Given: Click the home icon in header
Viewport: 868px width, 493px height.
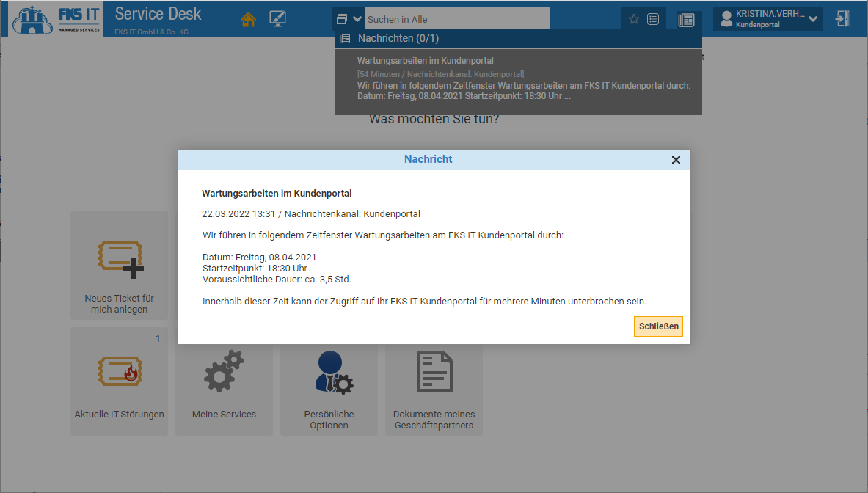Looking at the screenshot, I should pyautogui.click(x=249, y=20).
